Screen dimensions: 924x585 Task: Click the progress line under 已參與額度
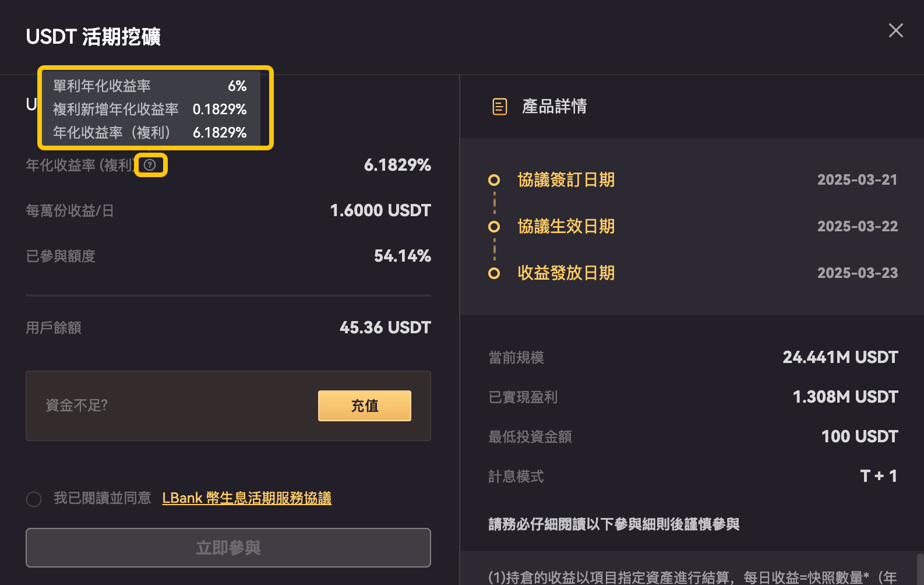(228, 295)
